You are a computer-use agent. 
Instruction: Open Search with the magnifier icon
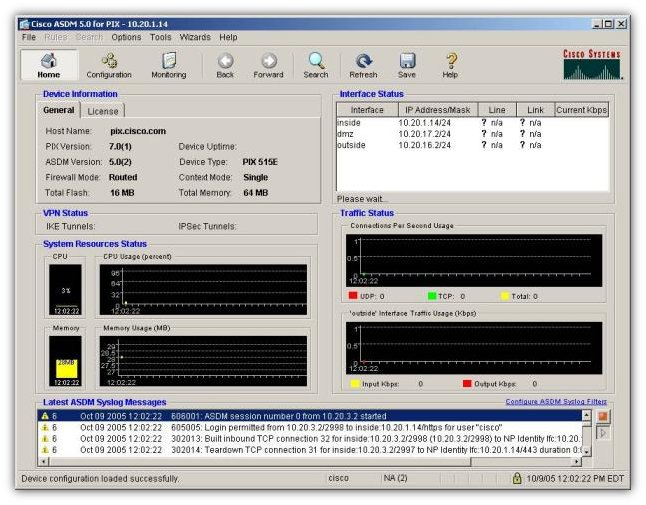(x=315, y=65)
